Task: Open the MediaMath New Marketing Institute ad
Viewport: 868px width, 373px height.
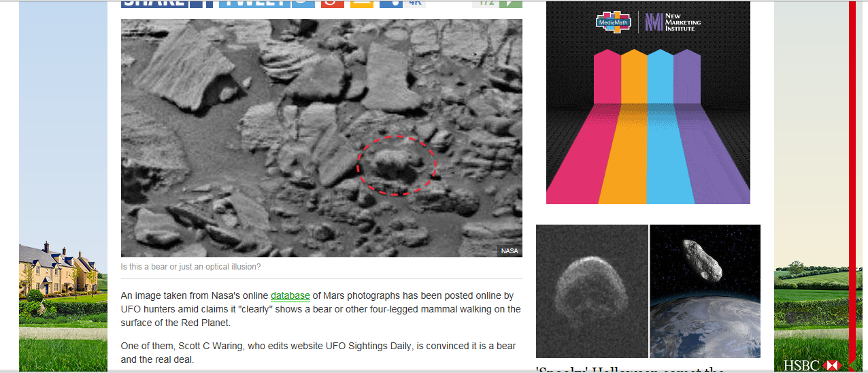Action: (x=648, y=102)
